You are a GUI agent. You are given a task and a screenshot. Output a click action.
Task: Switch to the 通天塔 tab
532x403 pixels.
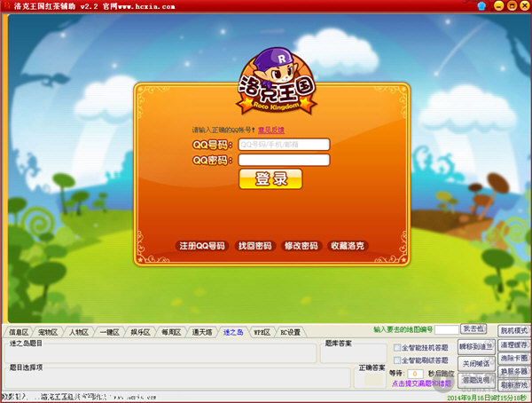pos(202,332)
